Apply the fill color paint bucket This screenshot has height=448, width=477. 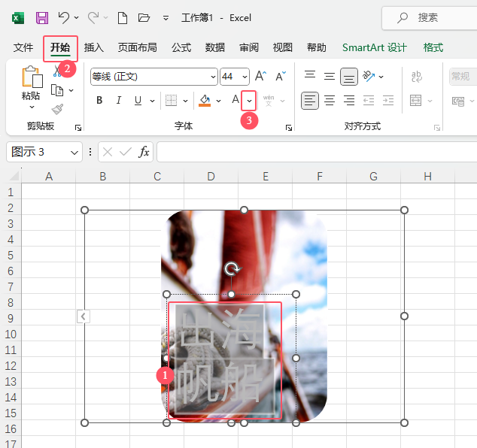pyautogui.click(x=205, y=100)
